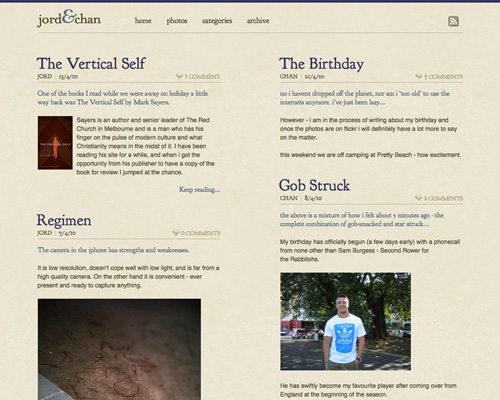
Task: Click the jord&chan site logo
Action: 69,18
